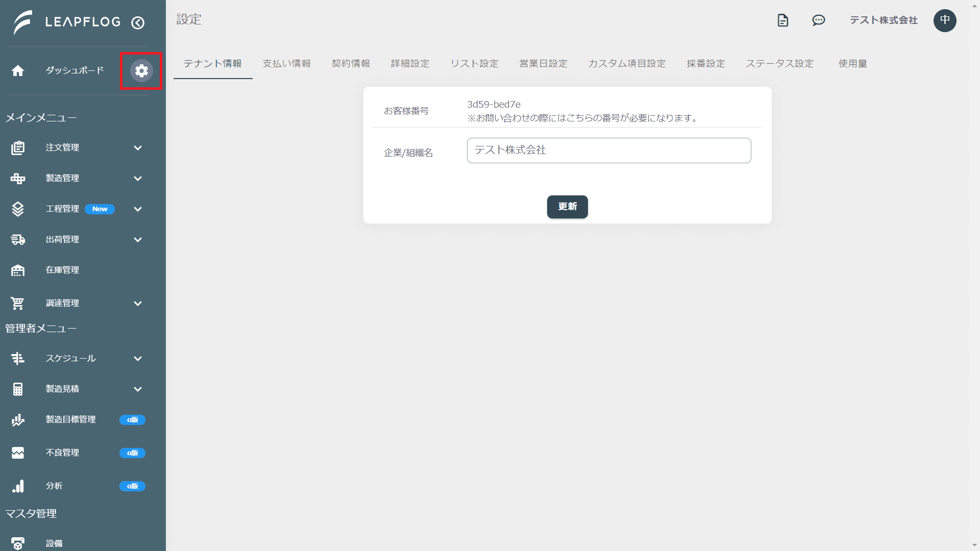Click the 注文管理 clipboard icon

click(x=18, y=147)
